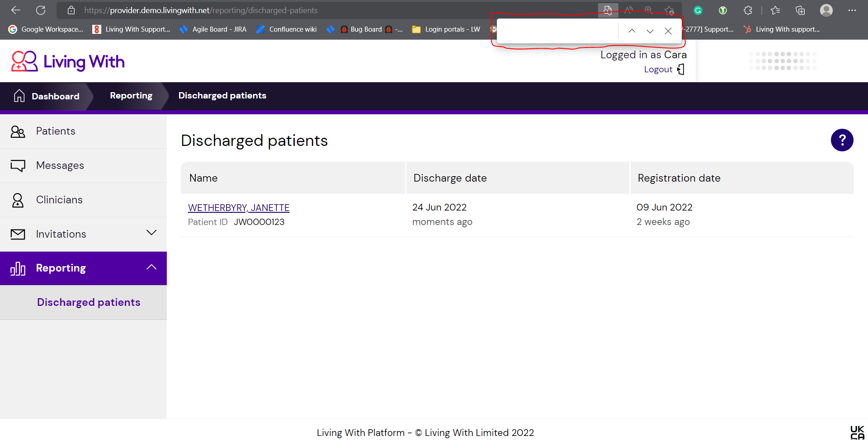Select Discharged patients breadcrumb
Screen dimensions: 868x445
coord(222,95)
